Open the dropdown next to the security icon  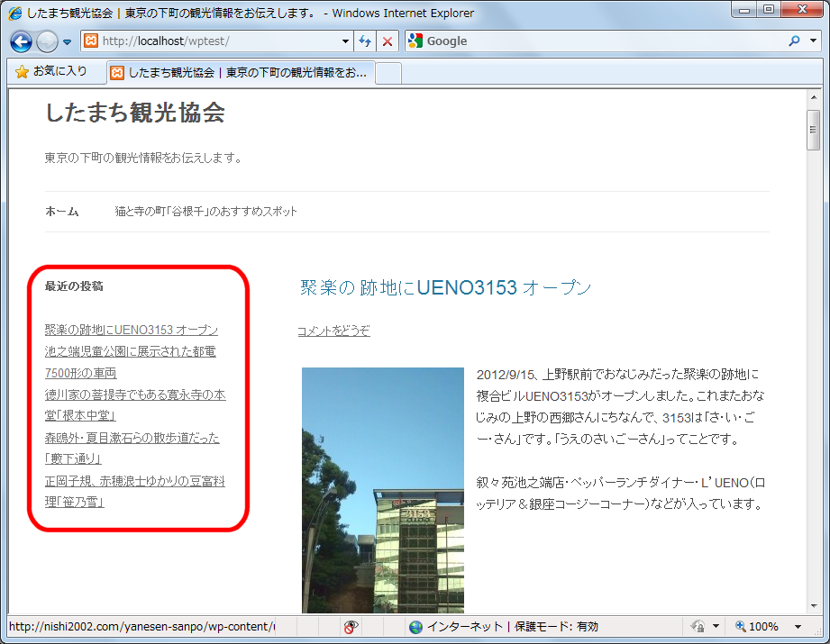pyautogui.click(x=716, y=627)
